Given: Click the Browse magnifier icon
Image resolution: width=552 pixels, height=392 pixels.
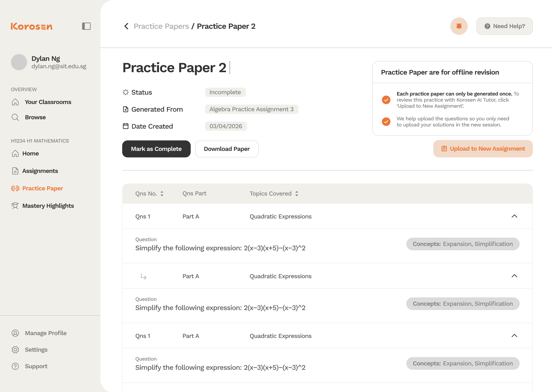Looking at the screenshot, I should click(x=15, y=117).
